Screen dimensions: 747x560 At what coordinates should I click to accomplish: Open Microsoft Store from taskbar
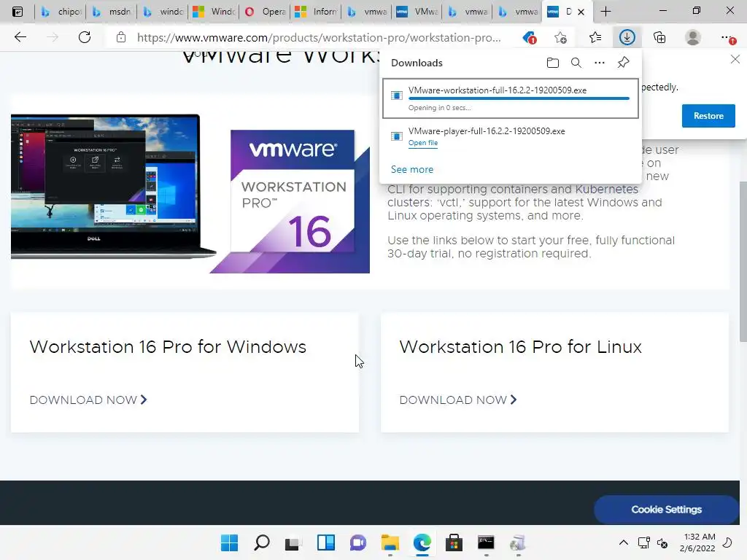454,542
